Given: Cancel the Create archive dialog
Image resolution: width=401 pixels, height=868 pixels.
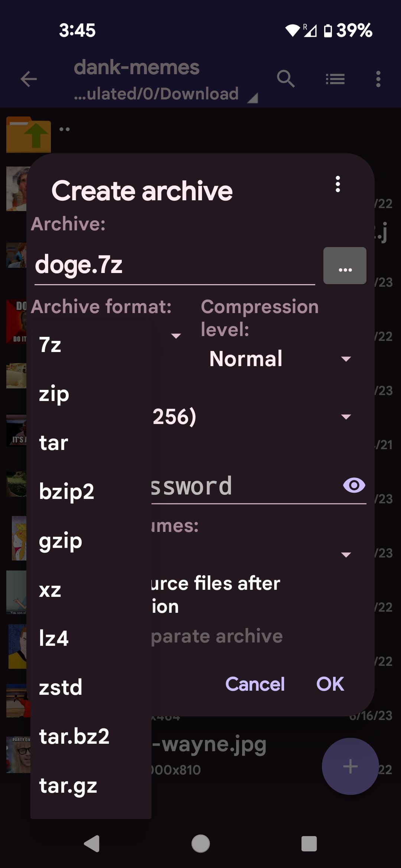Looking at the screenshot, I should [255, 684].
